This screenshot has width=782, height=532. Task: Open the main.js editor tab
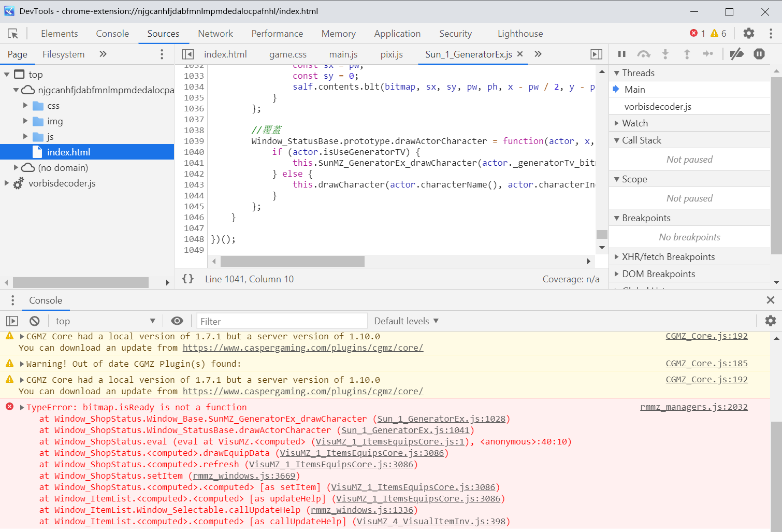pos(343,54)
